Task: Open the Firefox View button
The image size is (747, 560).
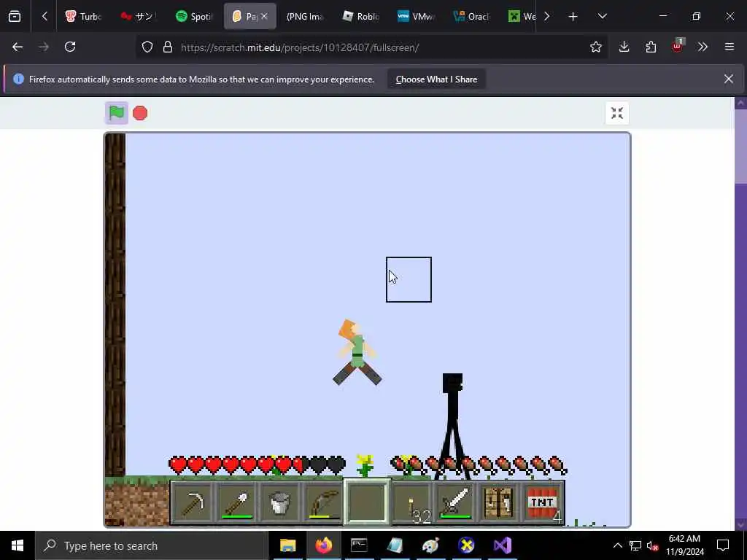Action: [x=15, y=17]
